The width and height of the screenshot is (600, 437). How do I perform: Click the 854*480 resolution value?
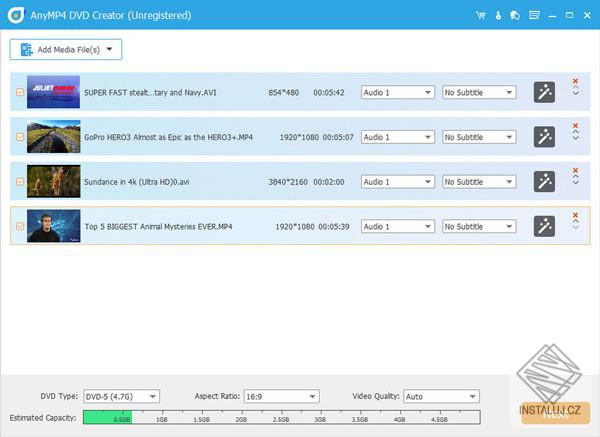point(284,93)
